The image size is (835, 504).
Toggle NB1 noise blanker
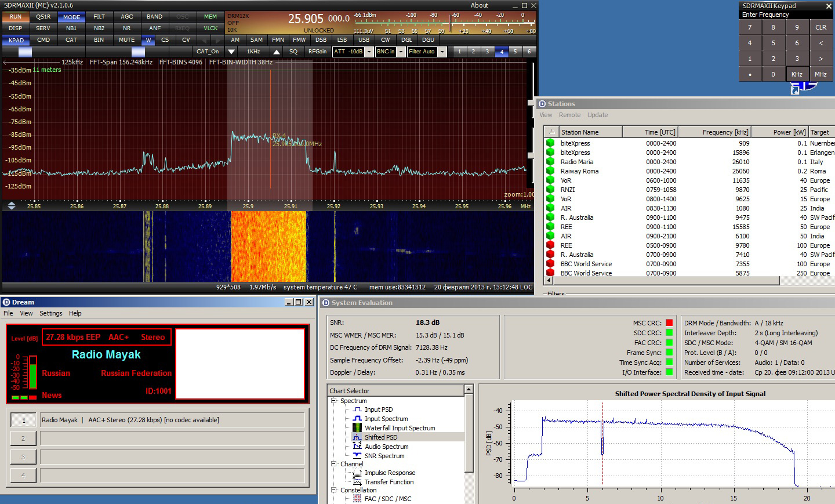(71, 28)
